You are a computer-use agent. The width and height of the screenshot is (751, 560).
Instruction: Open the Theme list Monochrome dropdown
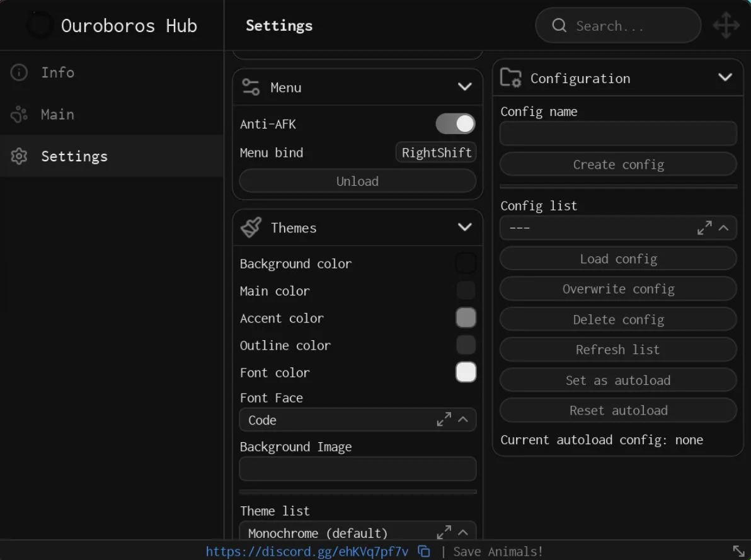(357, 533)
